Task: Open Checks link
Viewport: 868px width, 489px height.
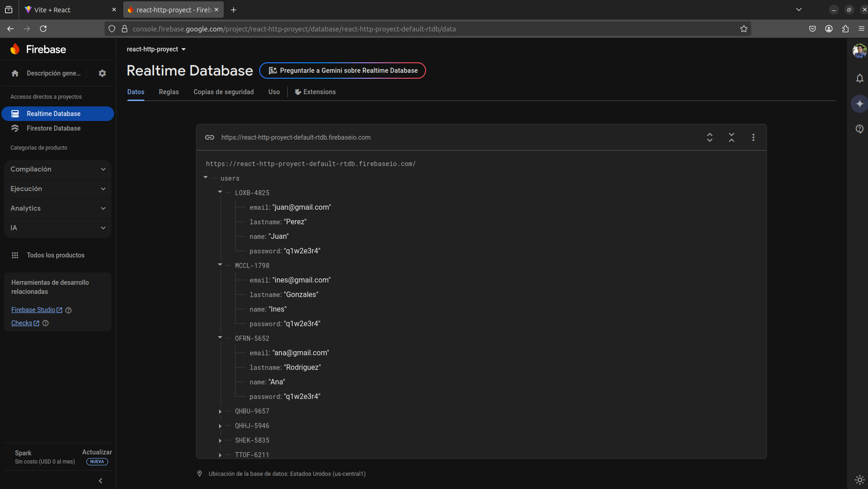Action: click(25, 323)
